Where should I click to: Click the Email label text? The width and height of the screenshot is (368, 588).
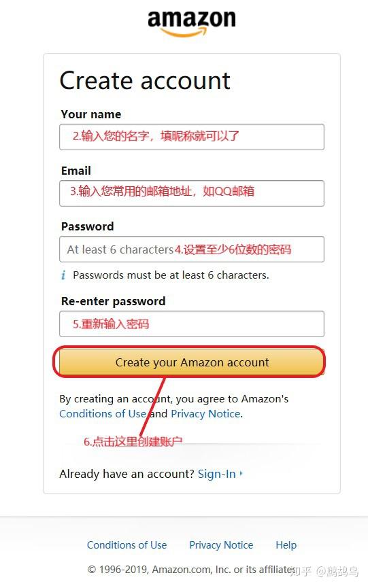[76, 171]
